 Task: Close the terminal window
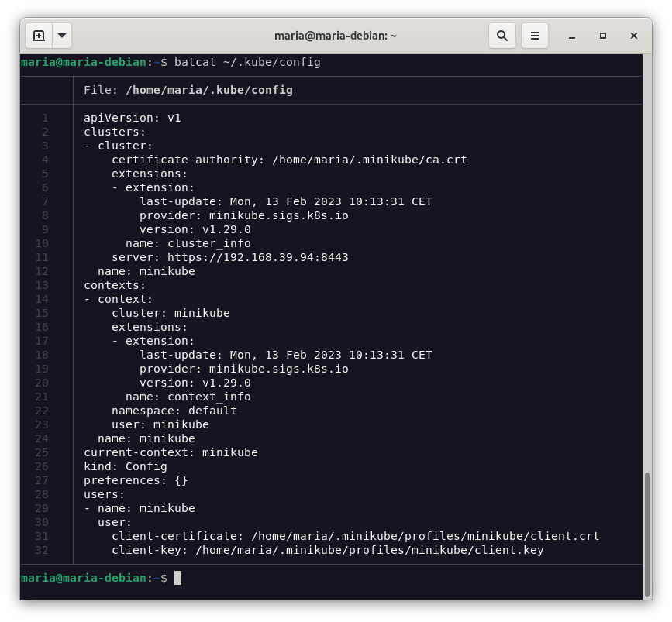tap(633, 36)
